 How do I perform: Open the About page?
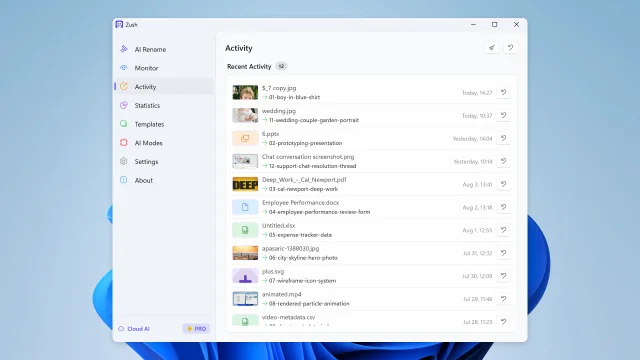164,180
